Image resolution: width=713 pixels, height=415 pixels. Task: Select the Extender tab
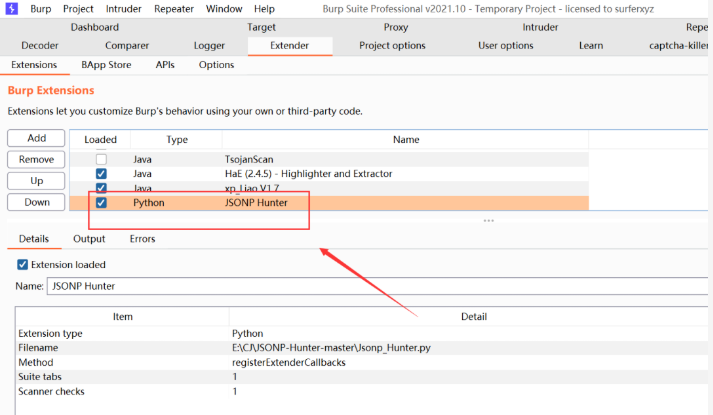pyautogui.click(x=290, y=45)
